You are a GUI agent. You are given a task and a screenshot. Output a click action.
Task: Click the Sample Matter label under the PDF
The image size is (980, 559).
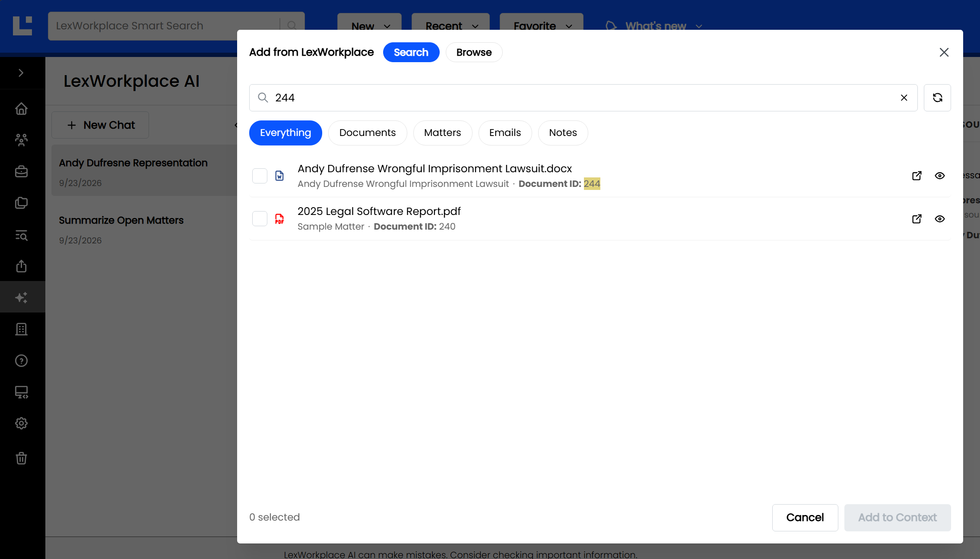[331, 227]
